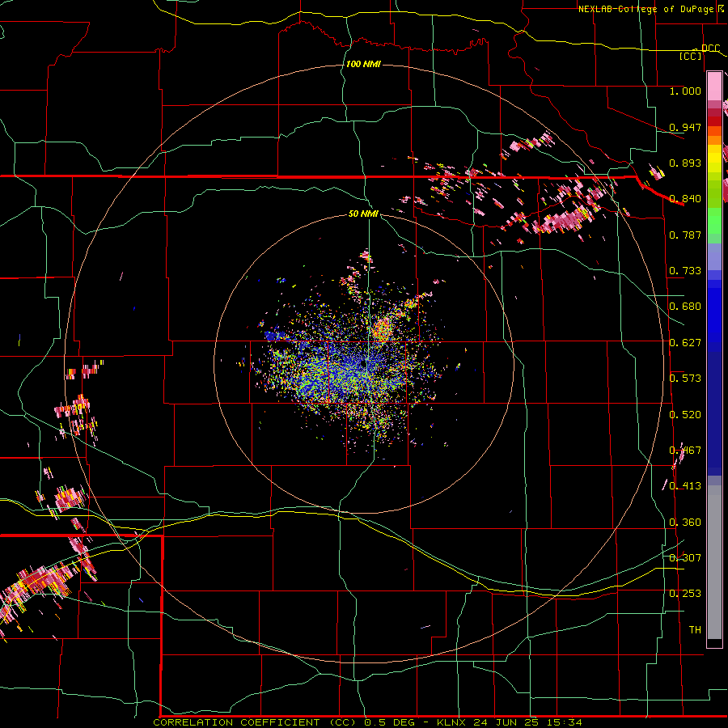
Task: Click the CORRELATION COEFFICIENT (CC) caption text
Action: point(255,722)
